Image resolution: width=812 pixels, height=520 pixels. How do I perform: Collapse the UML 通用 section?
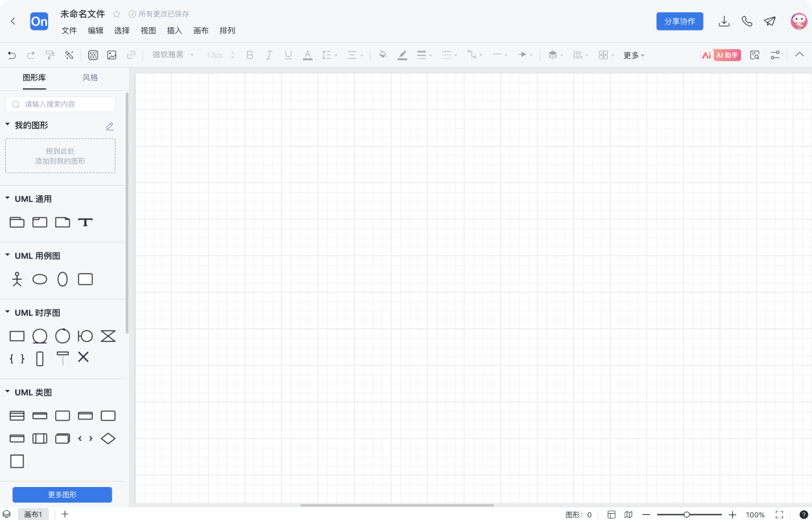click(x=8, y=198)
